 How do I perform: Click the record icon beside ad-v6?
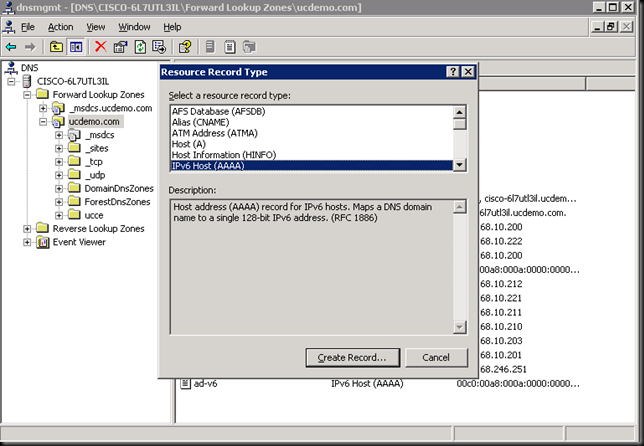pos(186,384)
